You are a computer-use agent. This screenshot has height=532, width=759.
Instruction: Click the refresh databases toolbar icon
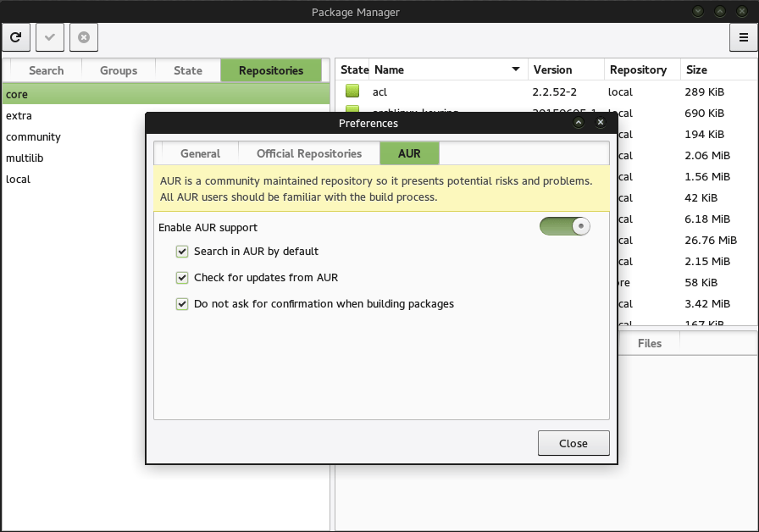click(x=16, y=37)
